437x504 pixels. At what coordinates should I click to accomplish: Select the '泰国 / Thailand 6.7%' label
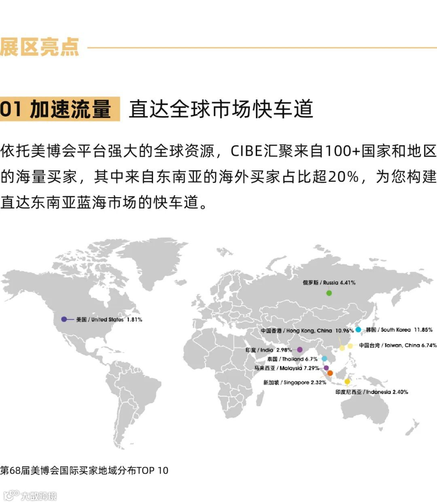coord(292,359)
